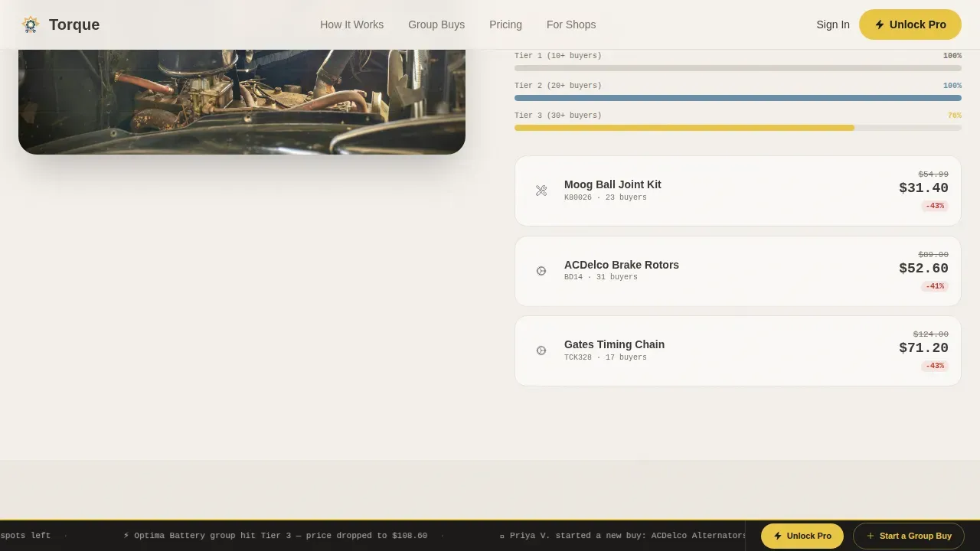The width and height of the screenshot is (980, 551).
Task: Click the $52.60 price on ACDelco Brake Rotors
Action: (923, 268)
